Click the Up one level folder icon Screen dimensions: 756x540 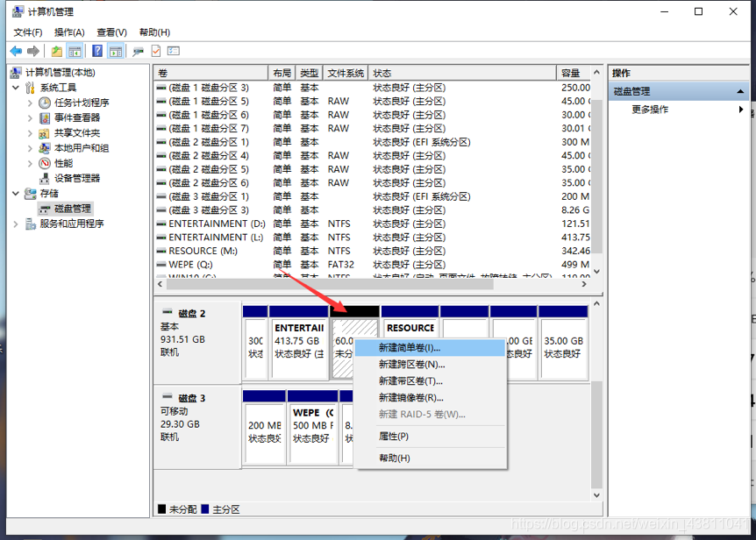click(x=57, y=51)
